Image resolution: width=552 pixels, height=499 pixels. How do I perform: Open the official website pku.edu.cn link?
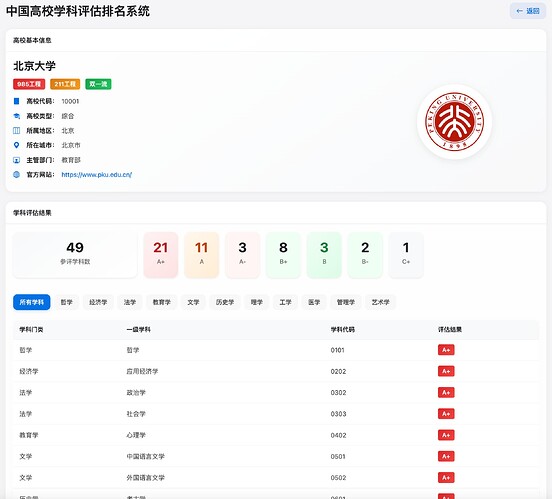[x=96, y=175]
